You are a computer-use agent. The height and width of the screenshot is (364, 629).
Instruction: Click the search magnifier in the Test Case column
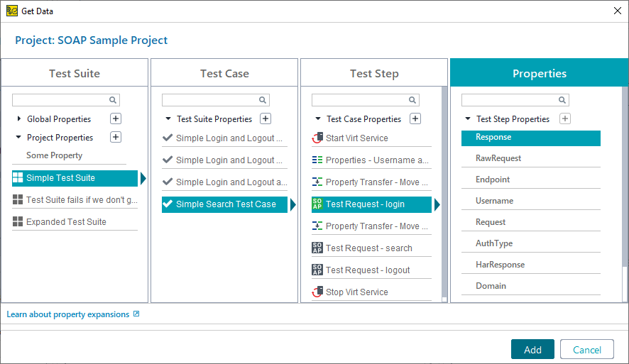tap(263, 100)
